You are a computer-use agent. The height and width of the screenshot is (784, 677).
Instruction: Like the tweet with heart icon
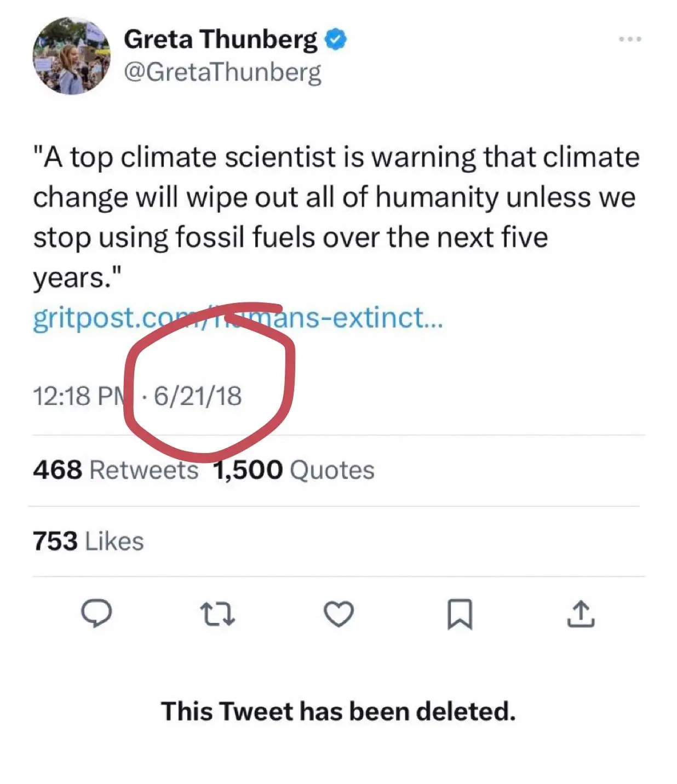tap(338, 614)
